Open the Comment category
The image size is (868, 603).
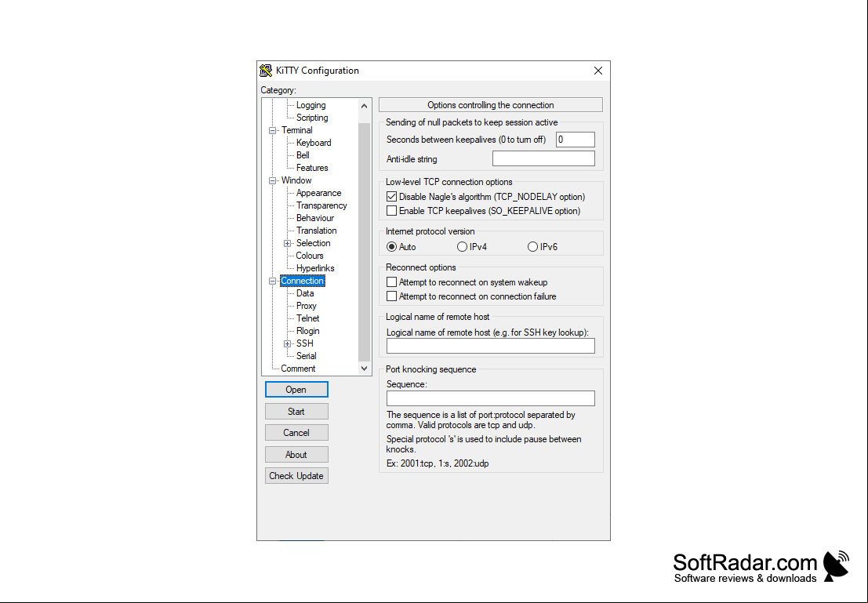click(298, 369)
